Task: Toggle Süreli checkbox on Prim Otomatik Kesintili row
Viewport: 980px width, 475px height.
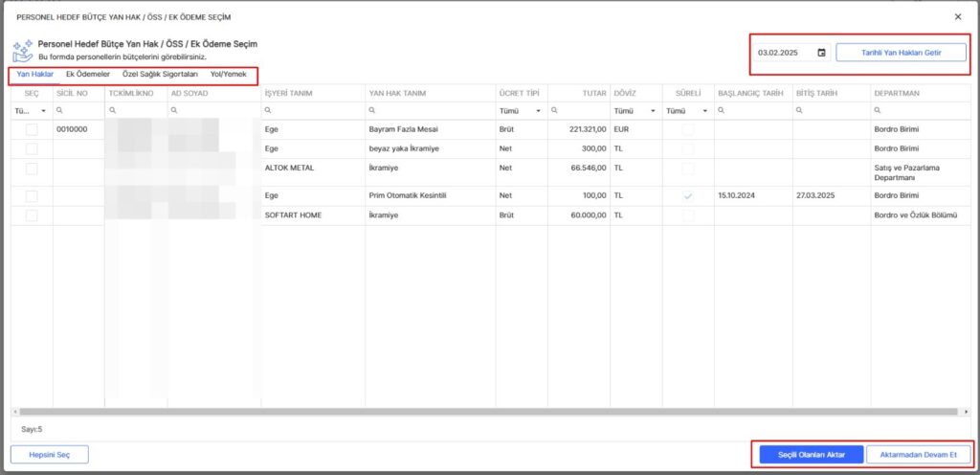Action: 687,195
